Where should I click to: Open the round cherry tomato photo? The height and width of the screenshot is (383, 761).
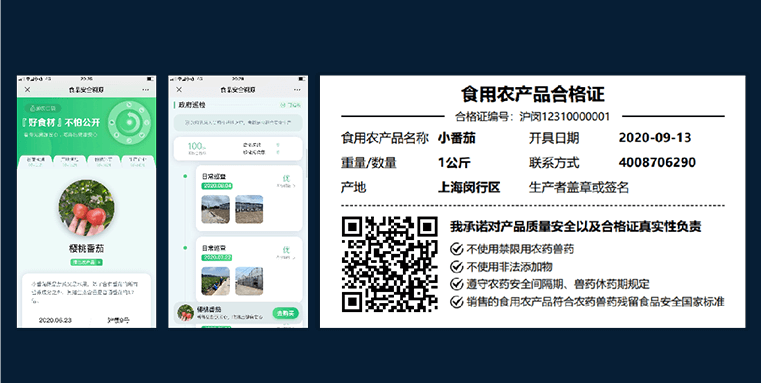pos(86,208)
